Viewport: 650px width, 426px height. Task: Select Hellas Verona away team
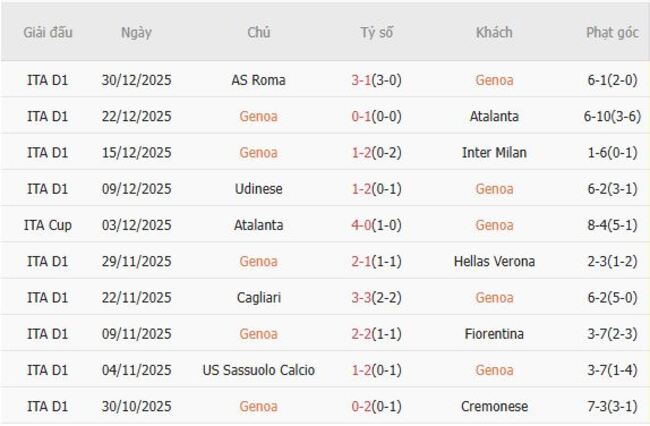point(494,261)
